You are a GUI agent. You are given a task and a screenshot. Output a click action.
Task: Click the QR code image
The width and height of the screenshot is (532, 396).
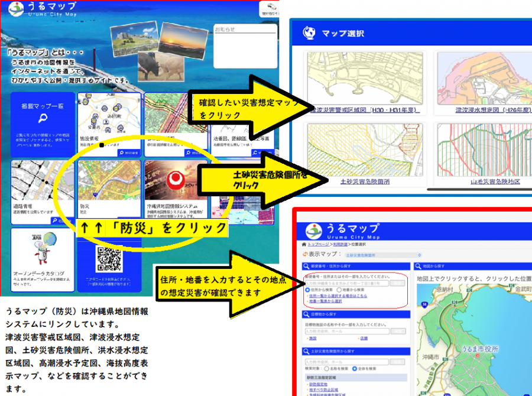pyautogui.click(x=109, y=258)
